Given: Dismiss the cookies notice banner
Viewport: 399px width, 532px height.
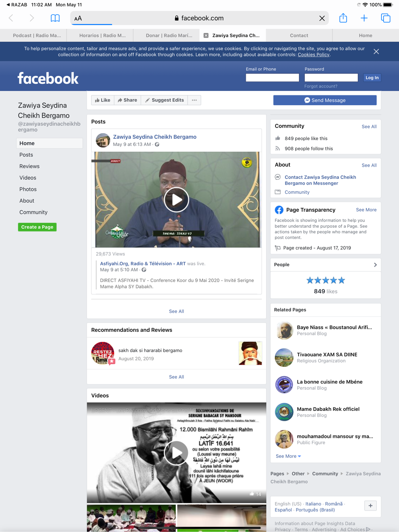Looking at the screenshot, I should (x=376, y=51).
